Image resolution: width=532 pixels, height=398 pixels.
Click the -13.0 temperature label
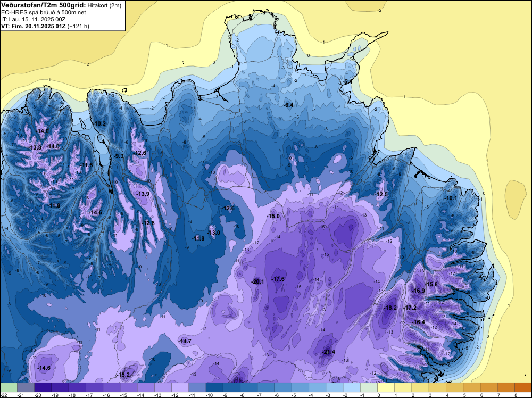tap(213, 233)
